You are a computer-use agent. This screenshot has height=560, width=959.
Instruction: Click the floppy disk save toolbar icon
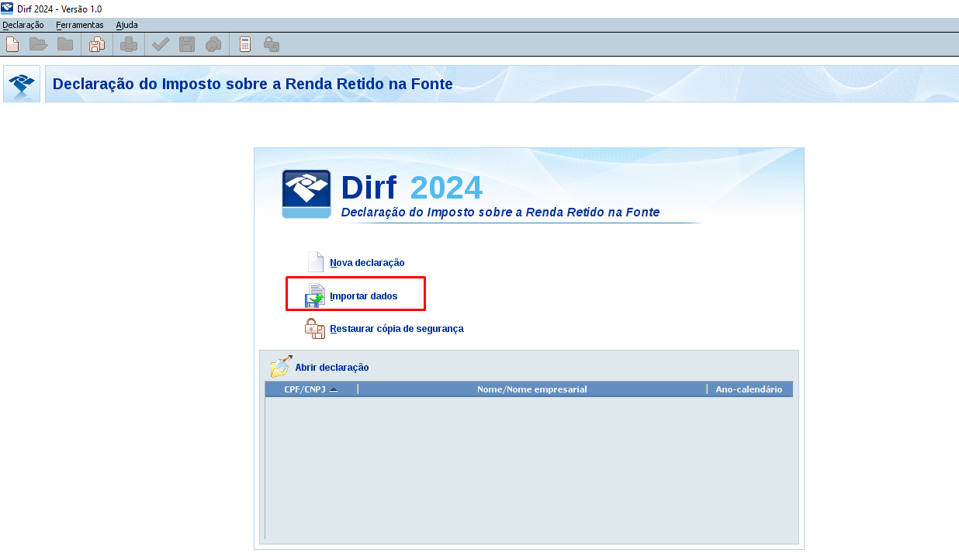tap(187, 44)
